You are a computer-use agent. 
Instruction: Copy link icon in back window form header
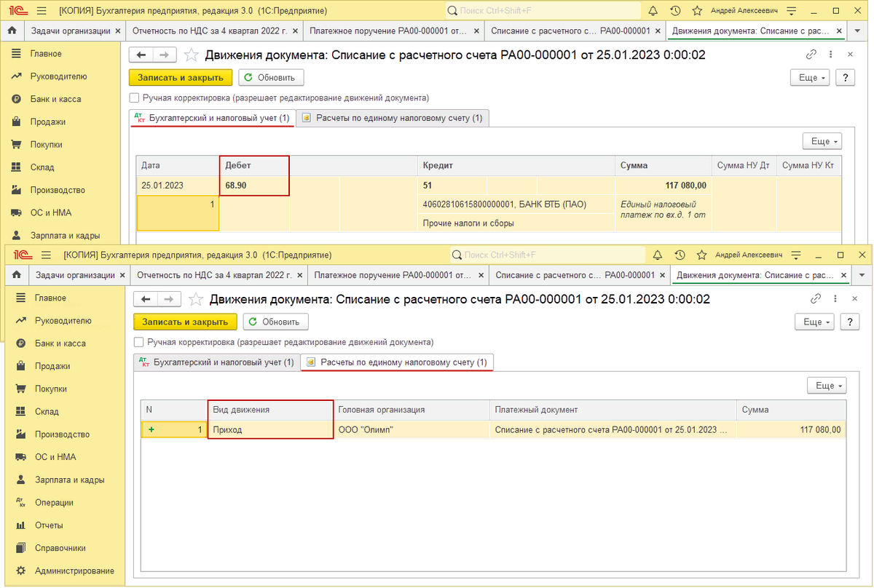coord(811,55)
